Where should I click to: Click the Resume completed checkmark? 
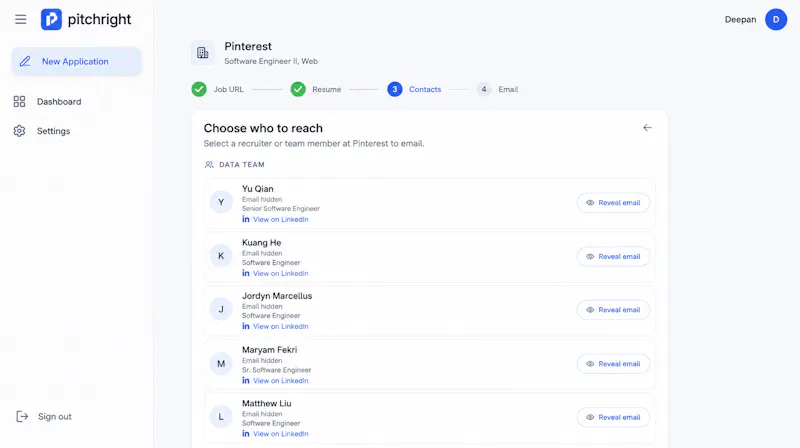tap(298, 89)
